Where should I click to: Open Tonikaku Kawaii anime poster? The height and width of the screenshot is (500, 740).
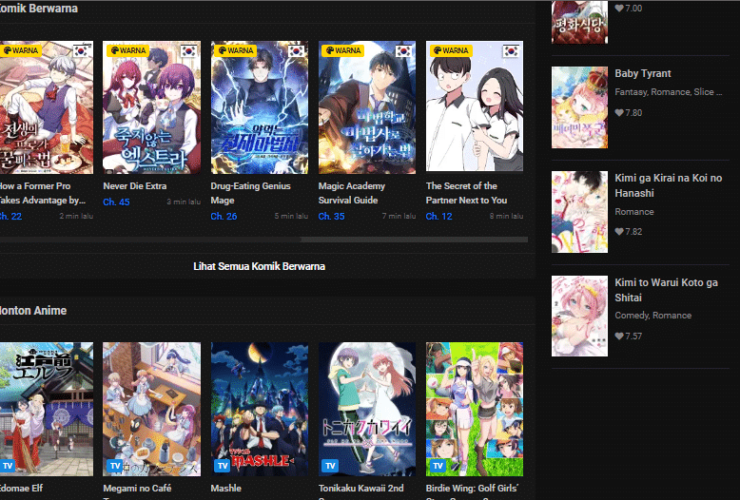(x=367, y=409)
